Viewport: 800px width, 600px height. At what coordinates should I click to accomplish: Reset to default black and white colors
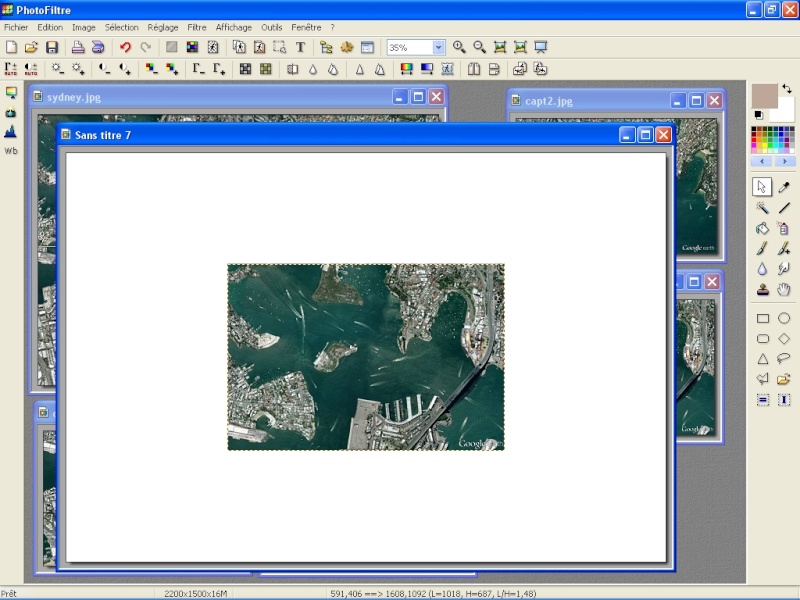point(759,115)
